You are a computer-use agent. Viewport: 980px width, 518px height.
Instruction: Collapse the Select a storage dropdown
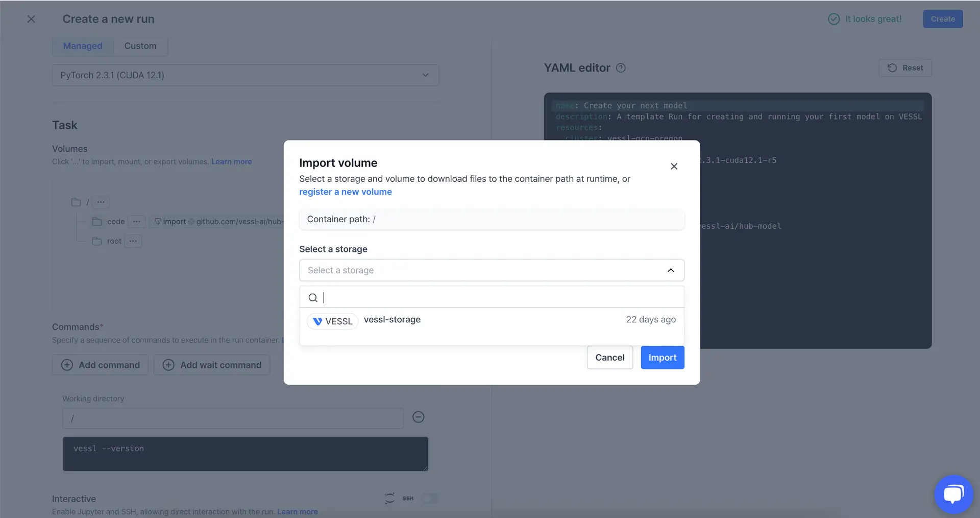(x=671, y=270)
